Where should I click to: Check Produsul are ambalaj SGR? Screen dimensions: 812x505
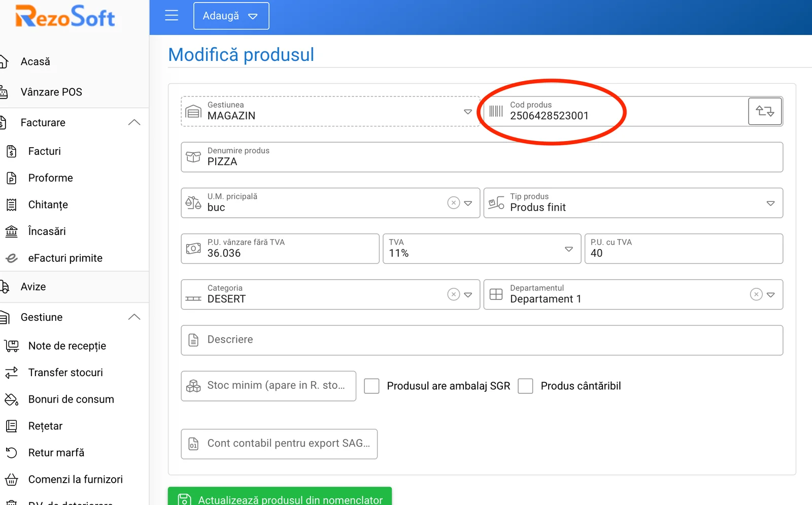coord(371,386)
